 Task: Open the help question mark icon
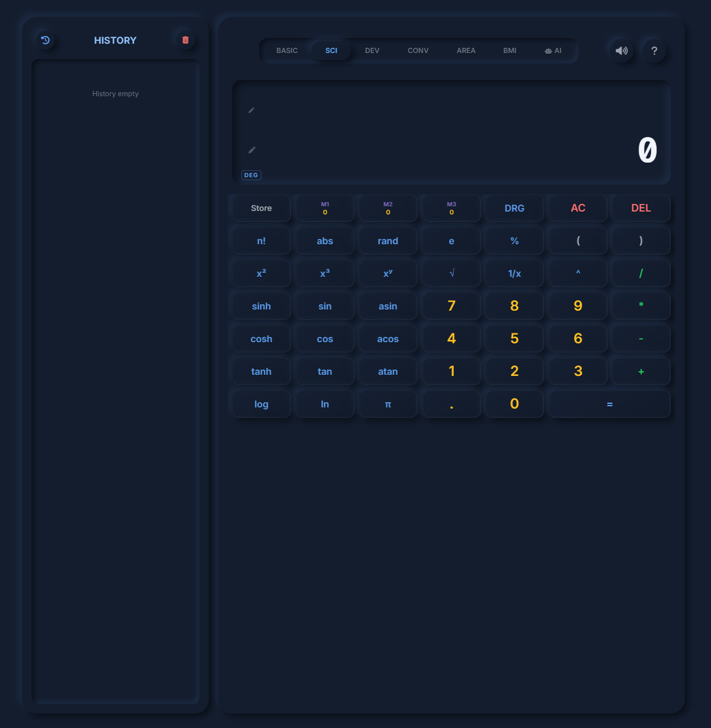(x=654, y=51)
